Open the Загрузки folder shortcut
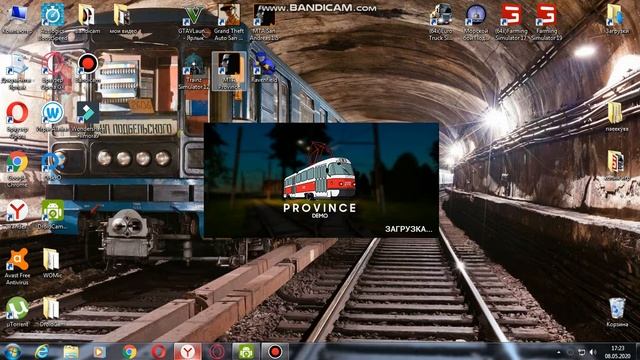The image size is (640, 360). pyautogui.click(x=616, y=20)
